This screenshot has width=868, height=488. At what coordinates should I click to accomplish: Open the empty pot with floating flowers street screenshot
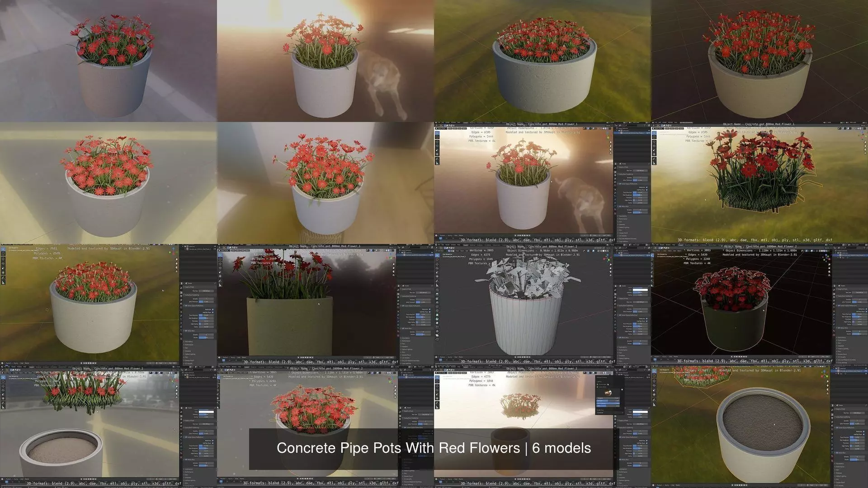[x=108, y=427]
